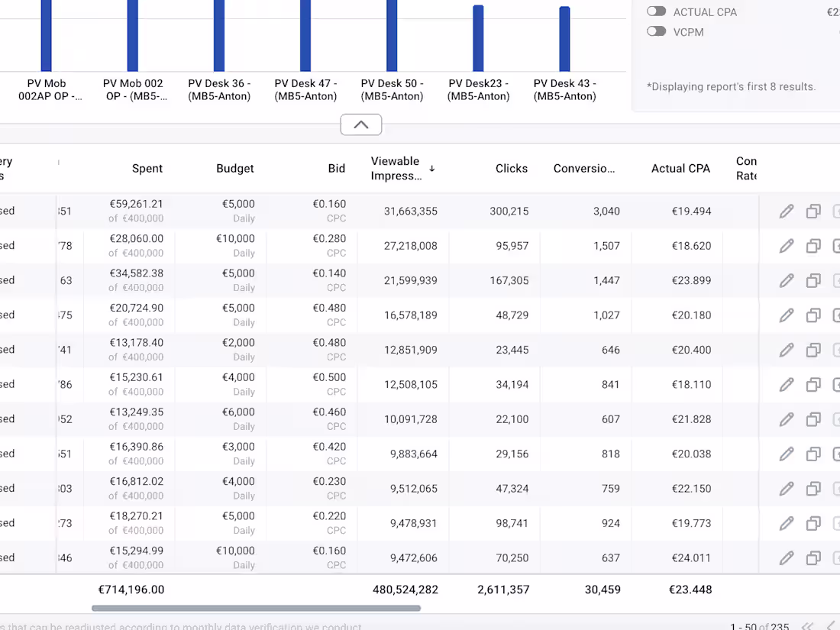Sort by clicking the Clicks column header
Viewport: 840px width, 630px height.
coord(512,168)
